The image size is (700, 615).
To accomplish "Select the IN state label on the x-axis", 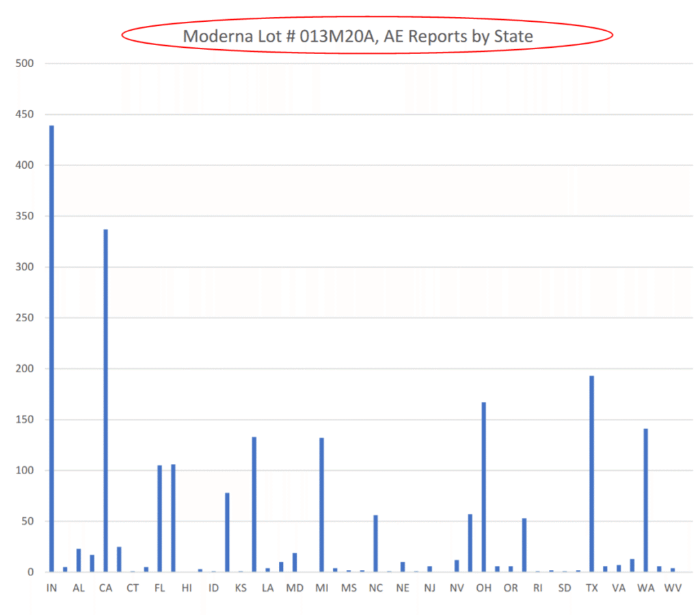I will [x=52, y=588].
